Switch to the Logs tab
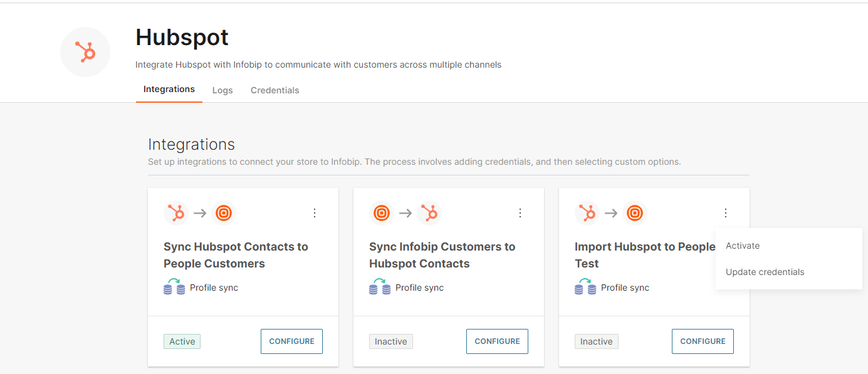 click(x=222, y=90)
